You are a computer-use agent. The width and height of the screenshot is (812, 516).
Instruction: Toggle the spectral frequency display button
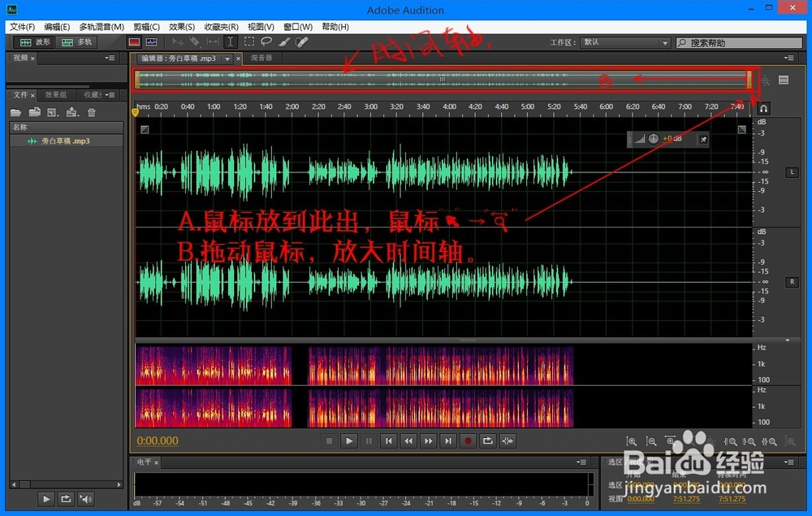click(134, 42)
